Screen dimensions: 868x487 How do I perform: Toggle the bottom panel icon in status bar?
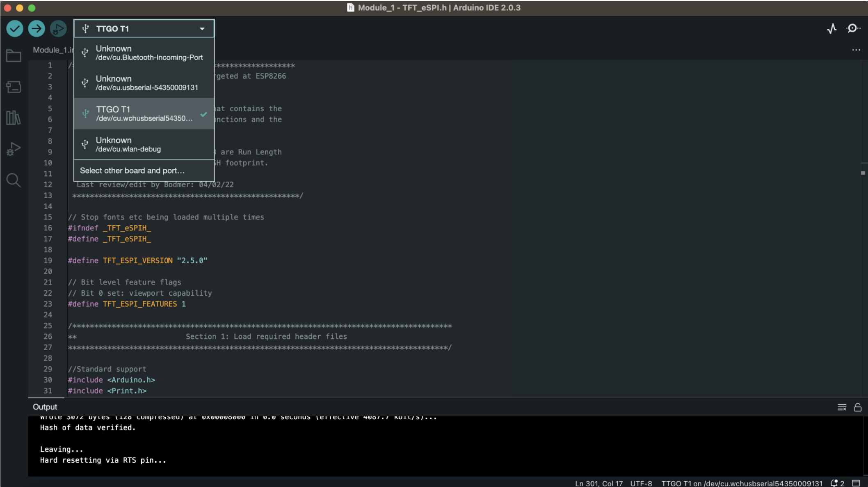pyautogui.click(x=856, y=483)
